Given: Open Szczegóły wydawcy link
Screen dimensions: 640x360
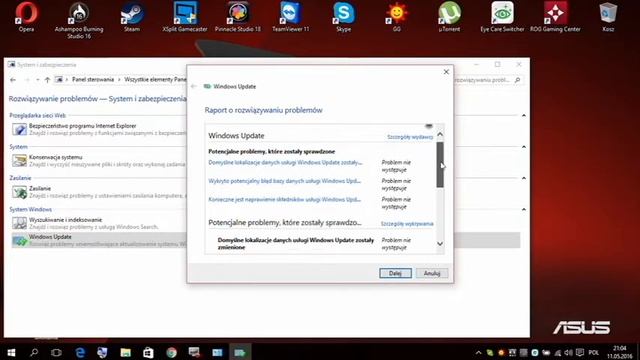Looking at the screenshot, I should (x=410, y=137).
